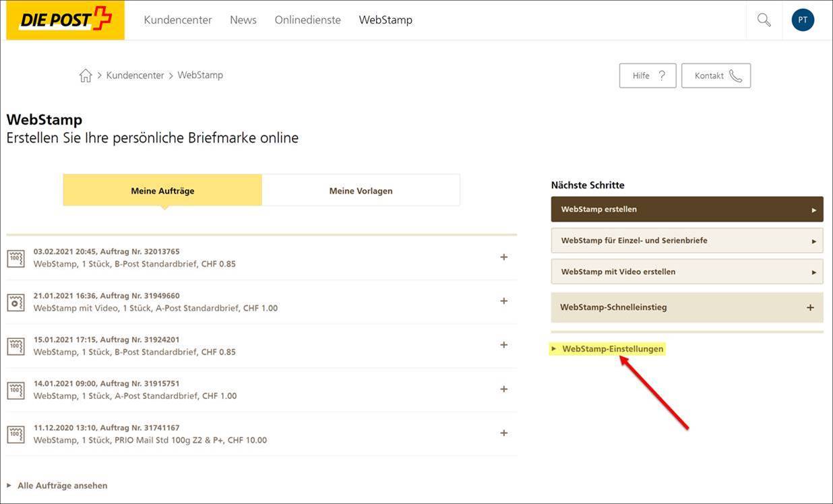Viewport: 833px width, 504px height.
Task: Expand order Nr. 31915751 with plus
Action: pos(503,389)
